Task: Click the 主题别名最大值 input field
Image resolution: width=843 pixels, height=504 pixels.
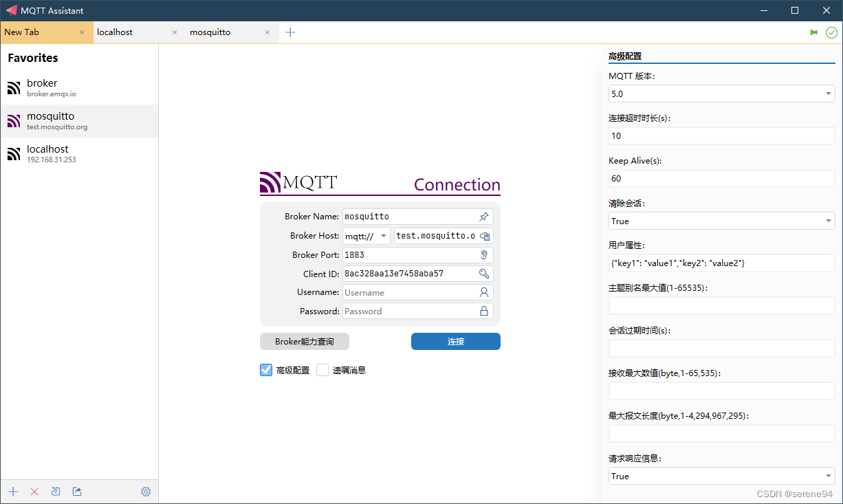Action: pyautogui.click(x=722, y=306)
